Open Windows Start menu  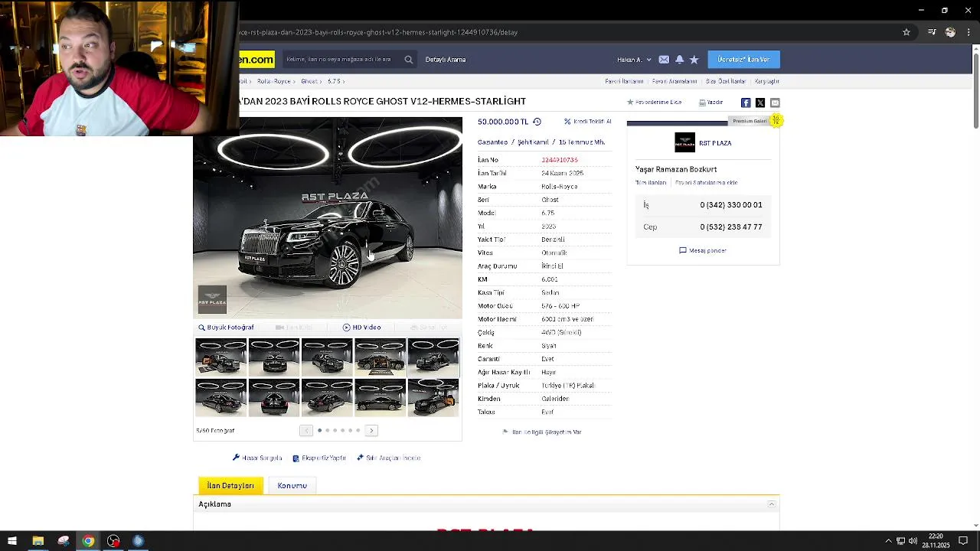pyautogui.click(x=12, y=541)
